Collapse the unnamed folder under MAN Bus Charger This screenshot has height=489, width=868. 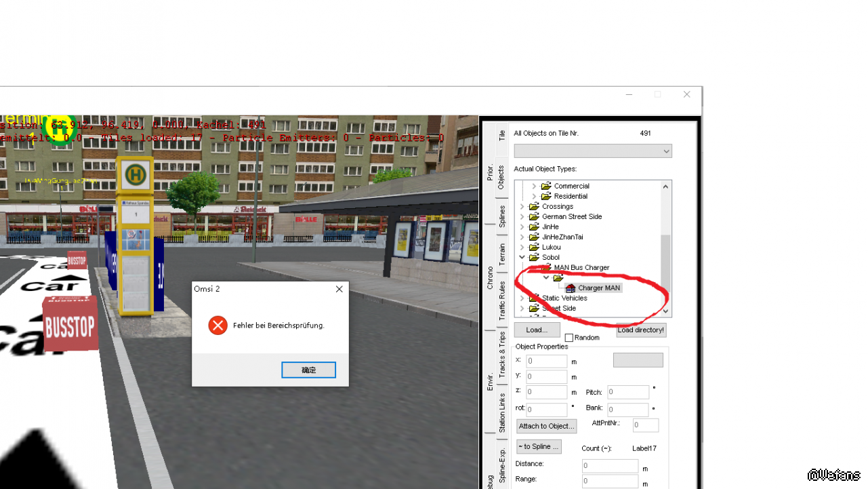click(546, 277)
